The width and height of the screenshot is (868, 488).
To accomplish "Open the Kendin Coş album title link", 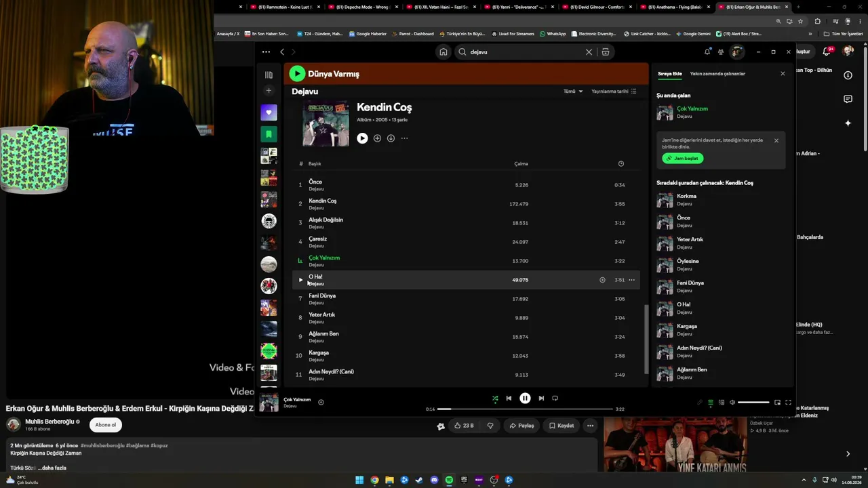I will tap(384, 107).
